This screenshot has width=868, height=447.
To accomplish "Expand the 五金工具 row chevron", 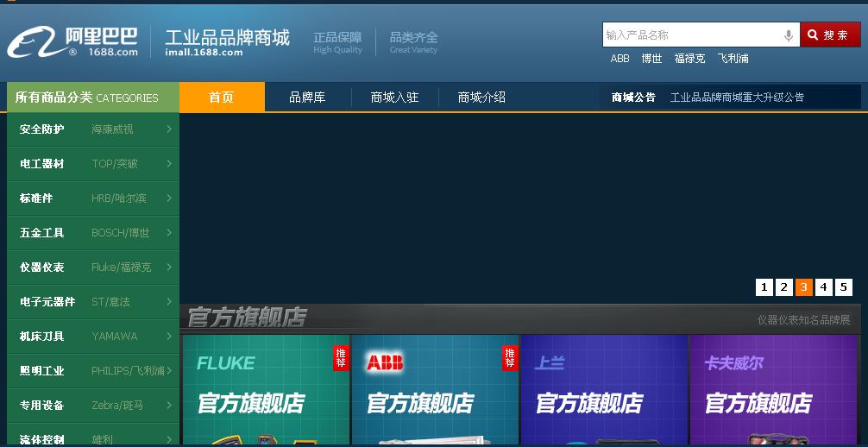I will coord(169,233).
